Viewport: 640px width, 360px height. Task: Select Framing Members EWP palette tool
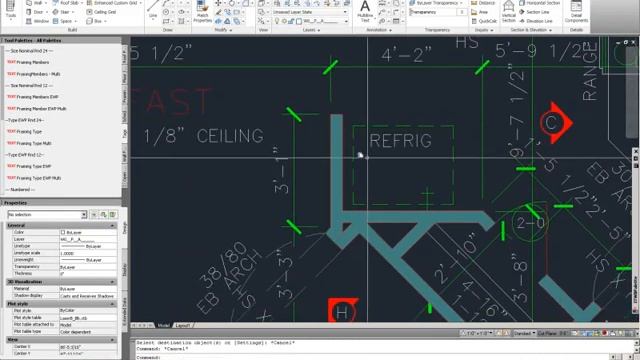coord(33,97)
